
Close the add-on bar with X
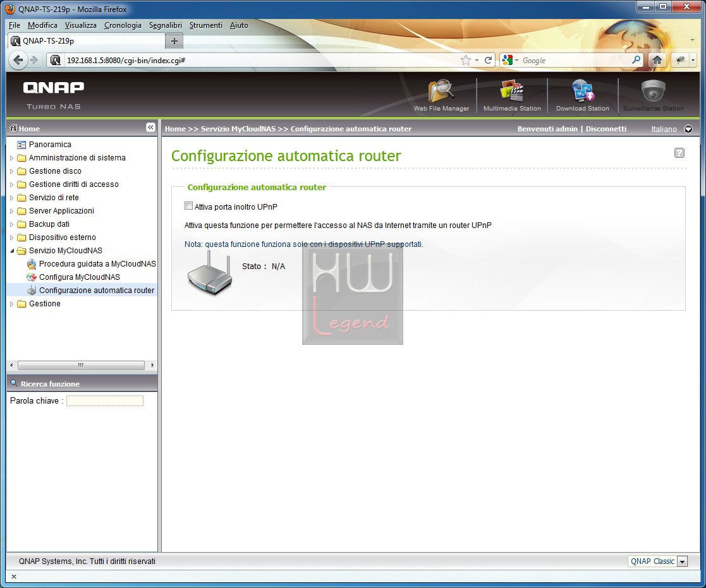click(x=14, y=576)
